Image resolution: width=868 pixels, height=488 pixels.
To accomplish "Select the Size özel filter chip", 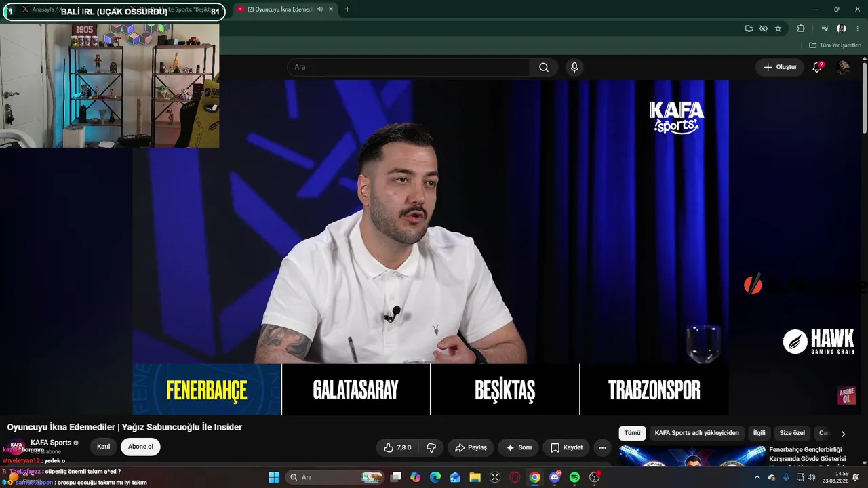I will (x=792, y=433).
